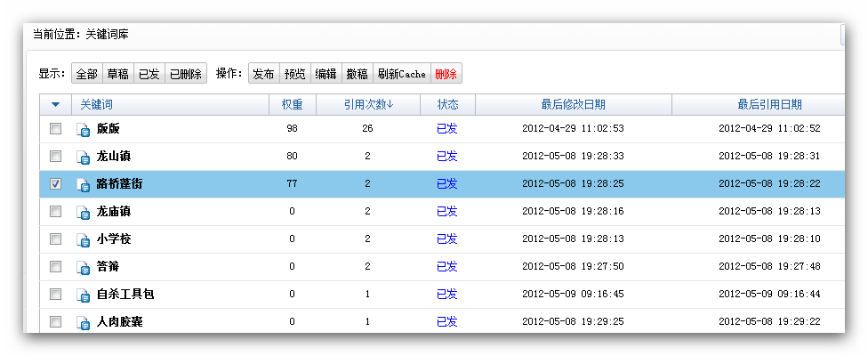Click the document icon beside 路桥蓬街
Screen dimensions: 868x356
tap(84, 185)
